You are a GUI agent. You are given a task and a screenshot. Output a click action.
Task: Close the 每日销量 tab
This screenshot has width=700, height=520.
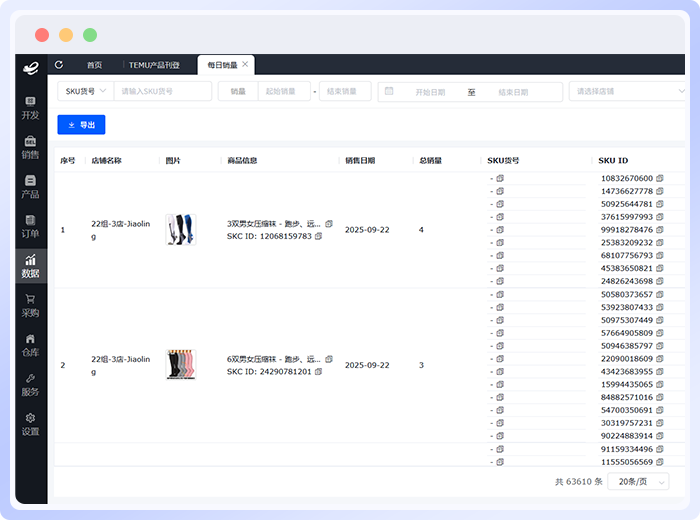click(x=245, y=64)
